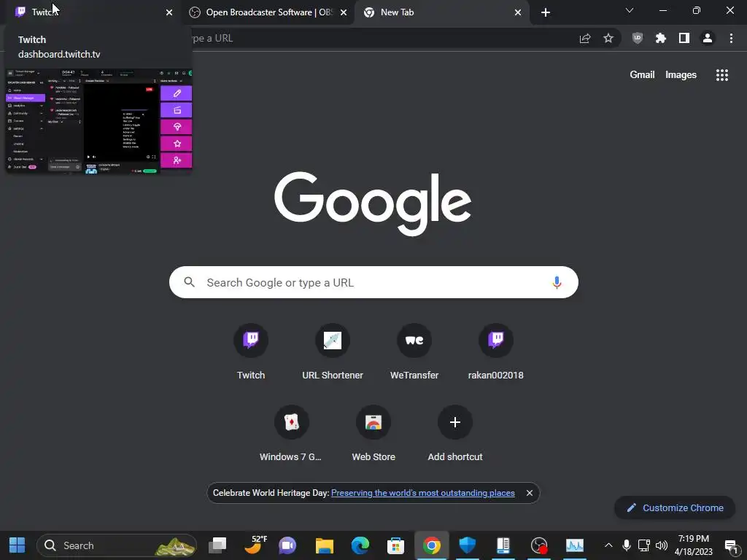Launch Microsoft Edge from the taskbar
The image size is (747, 560).
coord(360,545)
